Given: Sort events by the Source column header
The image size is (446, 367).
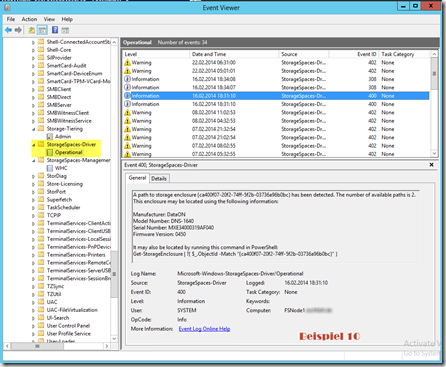Looking at the screenshot, I should click(x=304, y=54).
